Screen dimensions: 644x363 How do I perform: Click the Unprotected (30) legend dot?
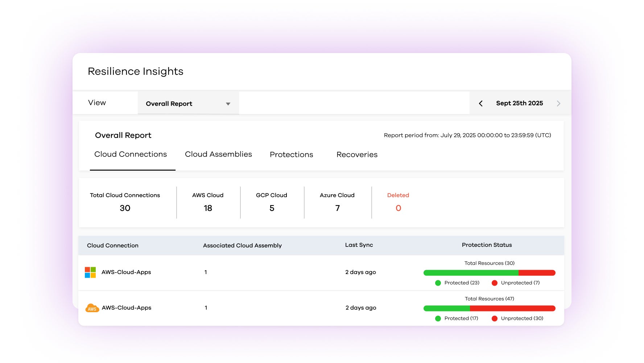pyautogui.click(x=494, y=318)
